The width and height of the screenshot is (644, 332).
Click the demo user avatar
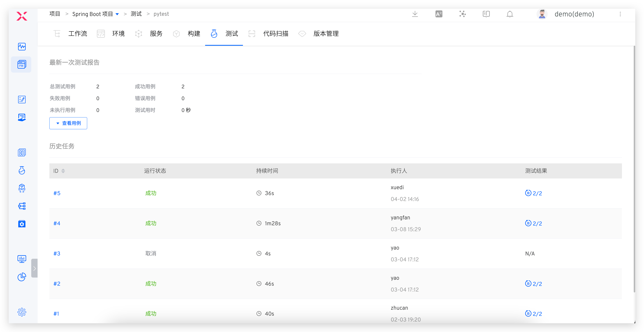point(542,14)
